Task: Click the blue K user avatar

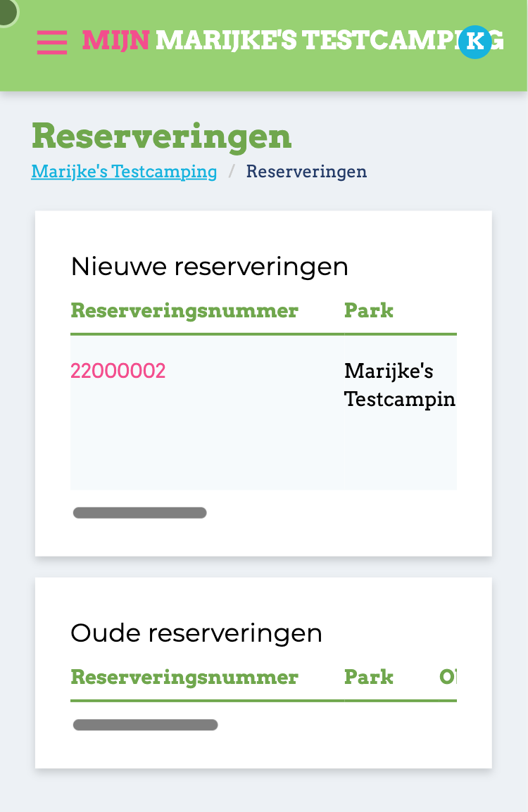Action: [474, 42]
